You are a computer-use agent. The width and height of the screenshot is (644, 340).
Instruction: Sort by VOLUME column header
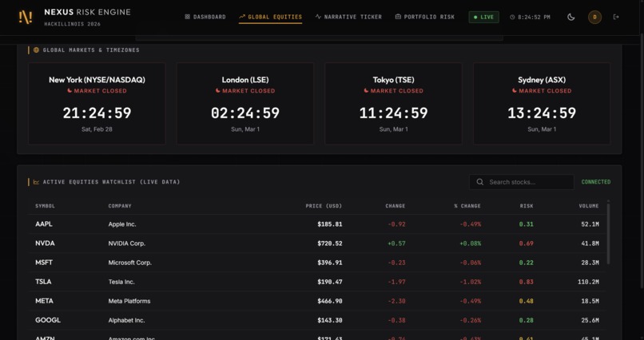click(x=589, y=206)
